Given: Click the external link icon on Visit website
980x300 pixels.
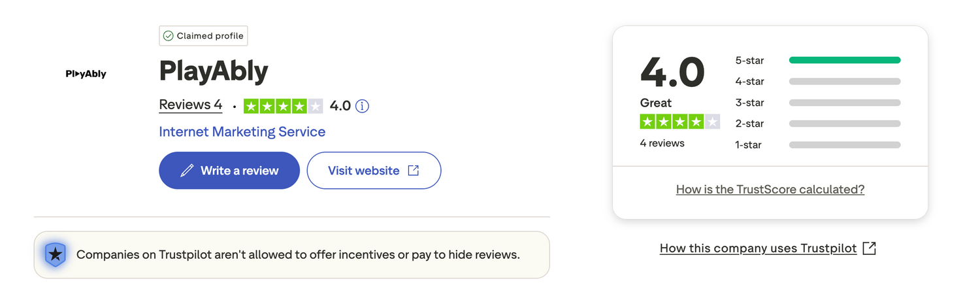Looking at the screenshot, I should [413, 171].
